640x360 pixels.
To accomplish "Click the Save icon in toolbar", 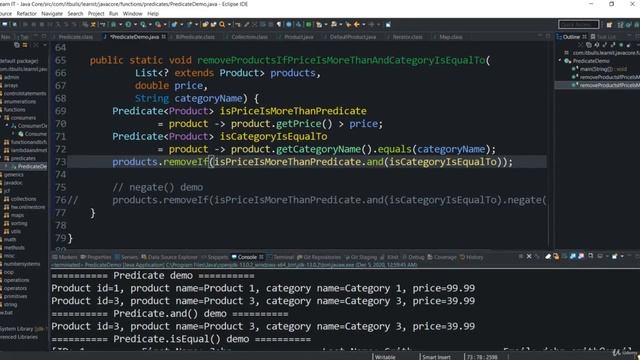I will coord(15,24).
